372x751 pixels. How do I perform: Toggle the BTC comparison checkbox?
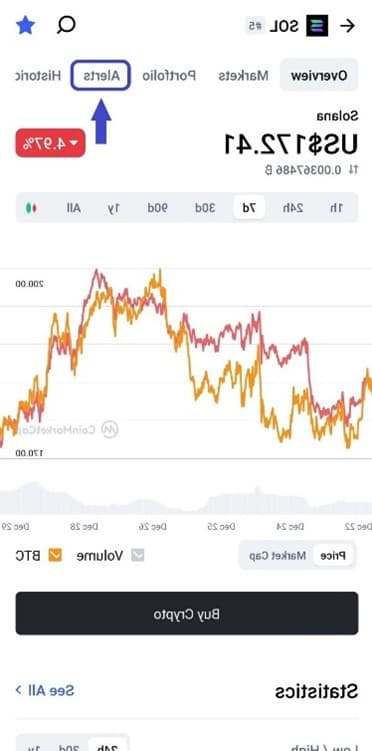[55, 555]
